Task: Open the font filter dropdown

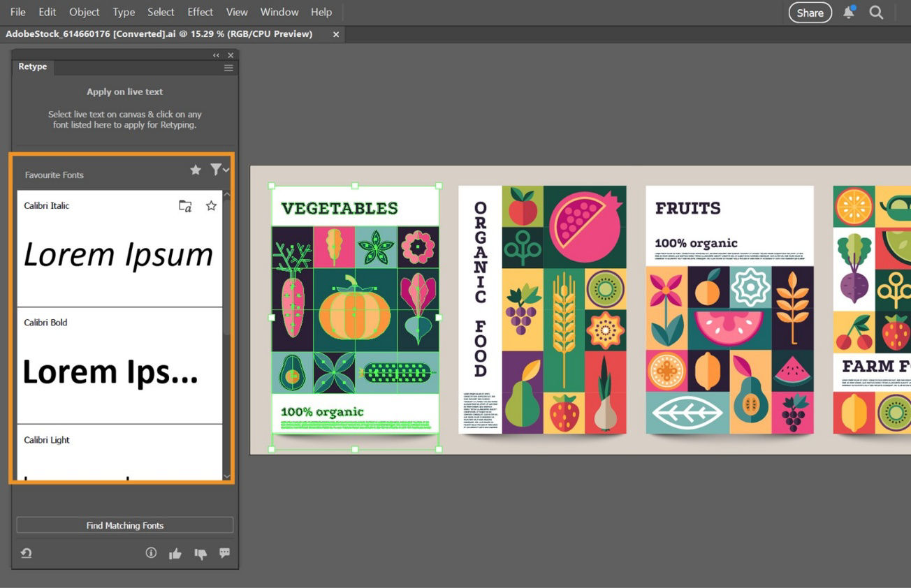Action: click(x=219, y=169)
